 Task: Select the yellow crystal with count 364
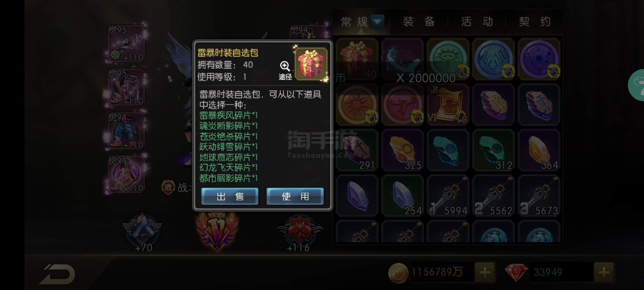[539, 150]
